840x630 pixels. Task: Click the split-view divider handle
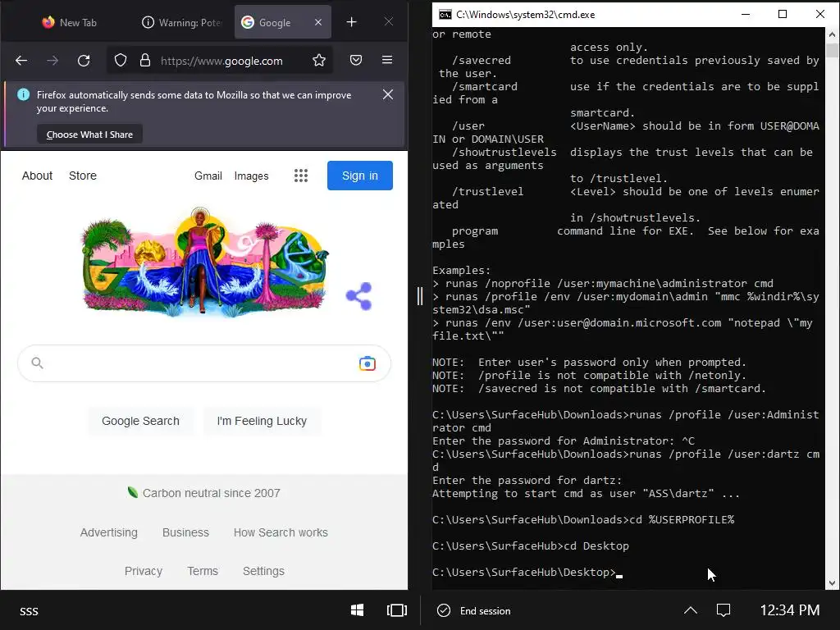point(419,295)
